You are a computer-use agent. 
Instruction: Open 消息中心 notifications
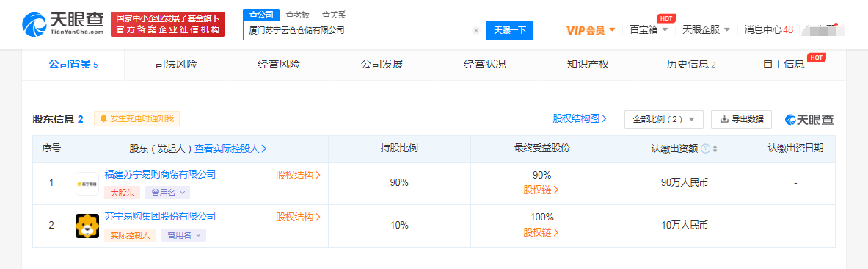click(x=768, y=29)
